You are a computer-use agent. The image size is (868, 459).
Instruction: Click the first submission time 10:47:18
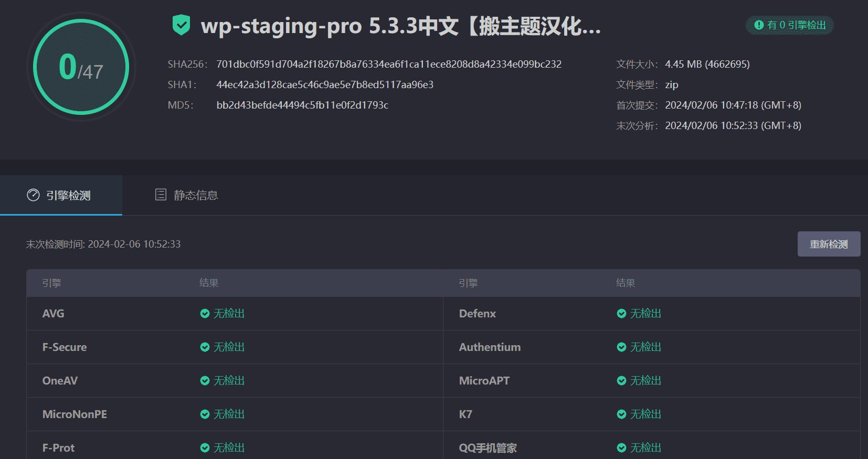733,105
